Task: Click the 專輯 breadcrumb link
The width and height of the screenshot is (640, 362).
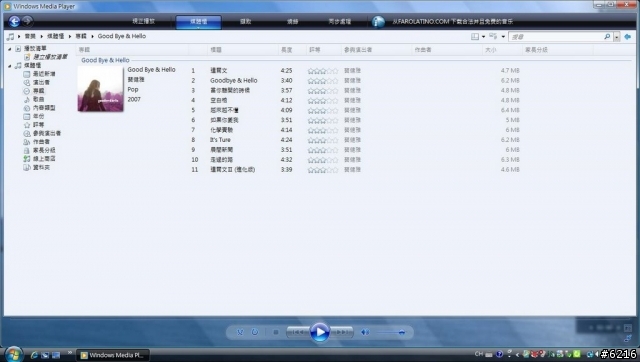Action: coord(81,36)
